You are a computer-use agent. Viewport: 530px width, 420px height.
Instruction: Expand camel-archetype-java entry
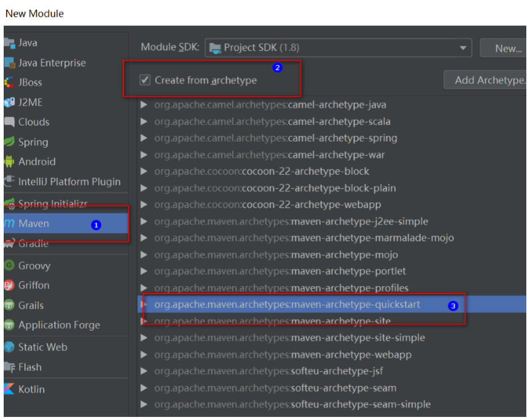click(x=144, y=105)
